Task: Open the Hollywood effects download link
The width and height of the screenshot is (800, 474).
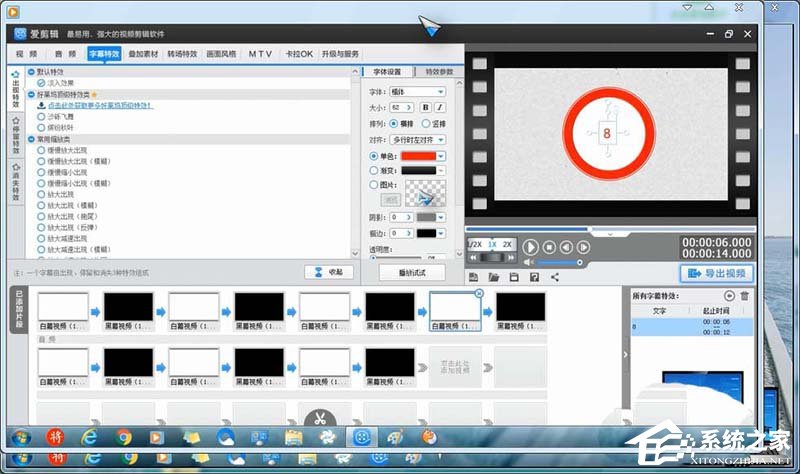Action: pos(100,106)
